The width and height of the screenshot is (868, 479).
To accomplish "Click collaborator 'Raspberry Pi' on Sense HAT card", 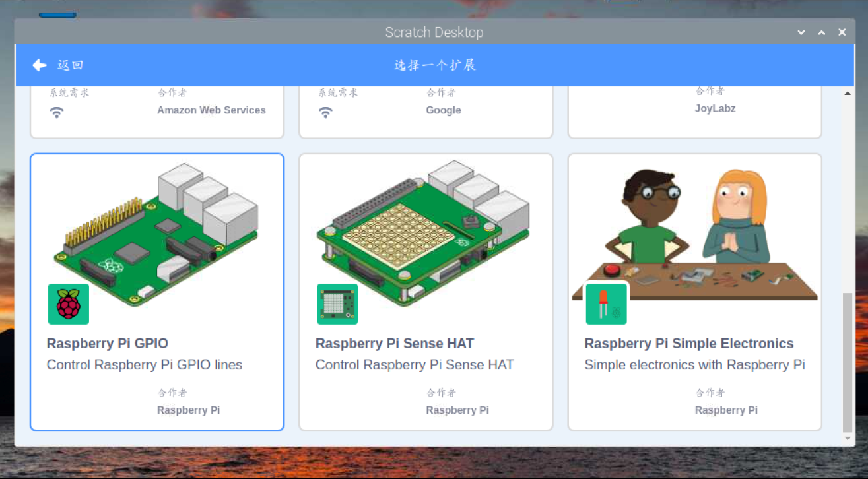I will pyautogui.click(x=457, y=410).
